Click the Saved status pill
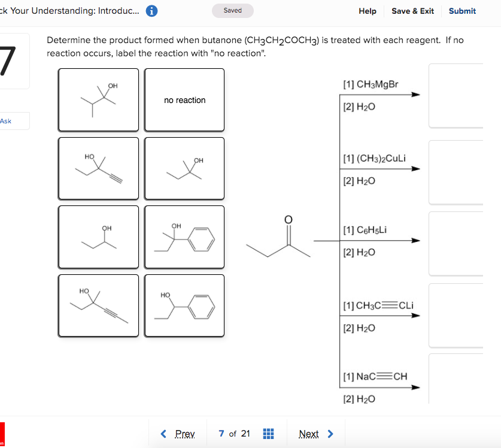 (x=232, y=10)
